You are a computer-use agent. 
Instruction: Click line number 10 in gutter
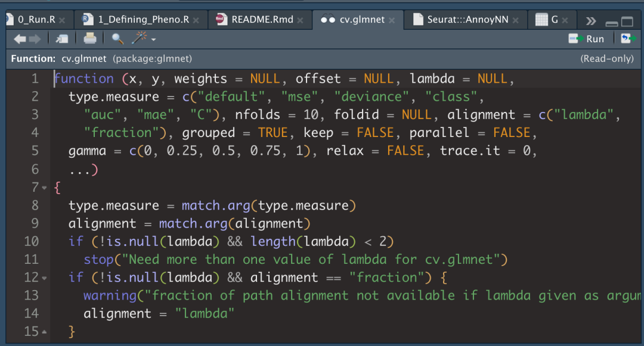31,241
